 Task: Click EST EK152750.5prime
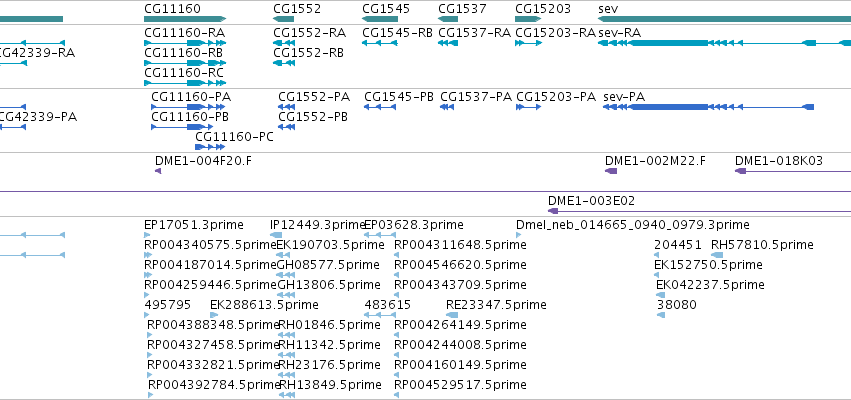(708, 265)
